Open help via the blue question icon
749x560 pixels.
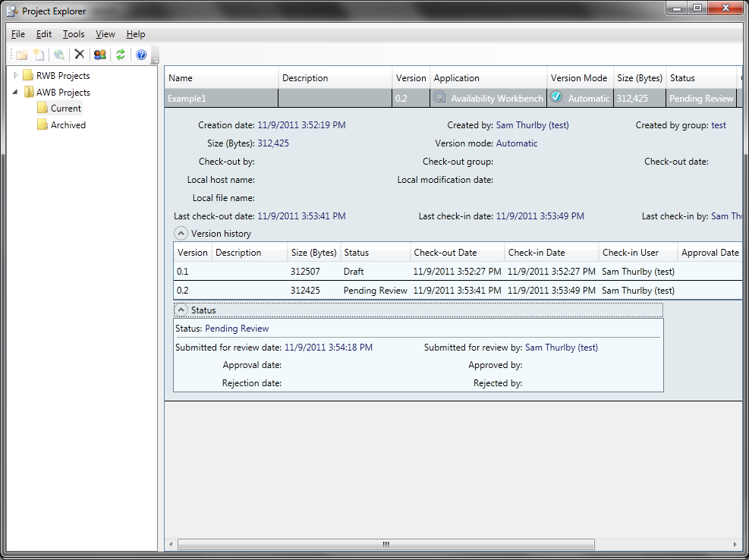[140, 55]
